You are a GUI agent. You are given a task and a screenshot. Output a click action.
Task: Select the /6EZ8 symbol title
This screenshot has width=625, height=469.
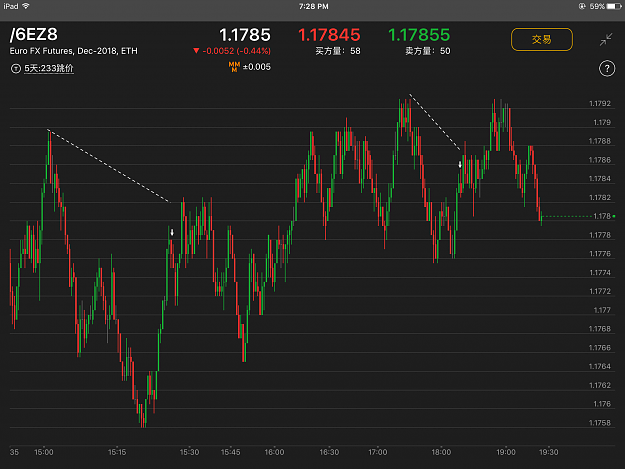click(33, 35)
